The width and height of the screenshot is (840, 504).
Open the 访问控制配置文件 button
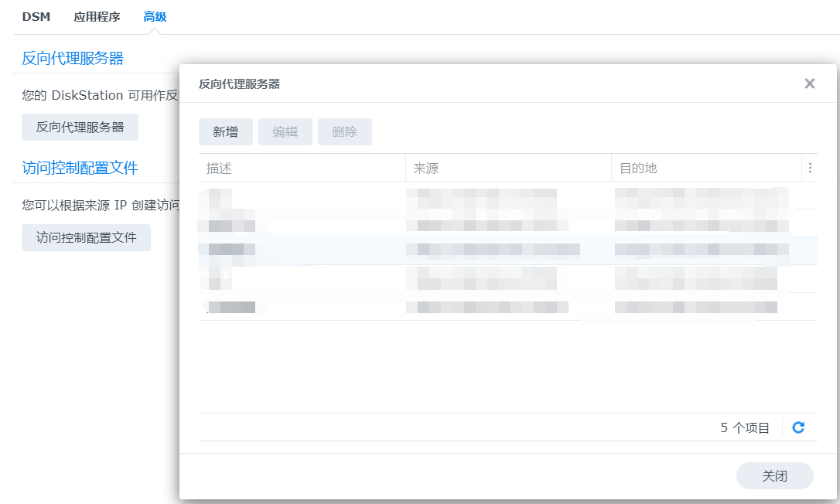click(x=86, y=237)
